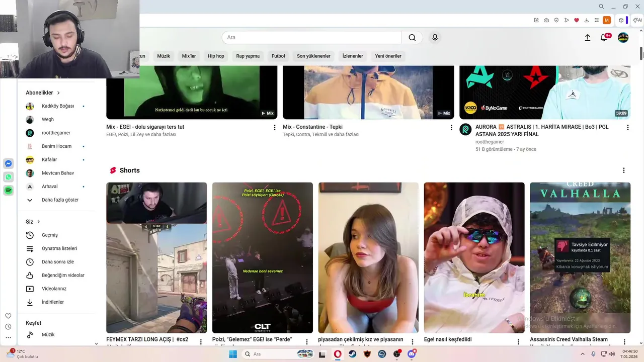Select the Müzik filter chip
644x362 pixels.
pyautogui.click(x=164, y=56)
